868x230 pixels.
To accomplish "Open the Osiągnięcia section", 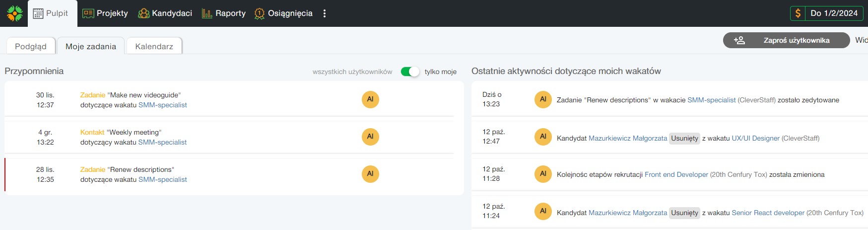I will coord(283,13).
